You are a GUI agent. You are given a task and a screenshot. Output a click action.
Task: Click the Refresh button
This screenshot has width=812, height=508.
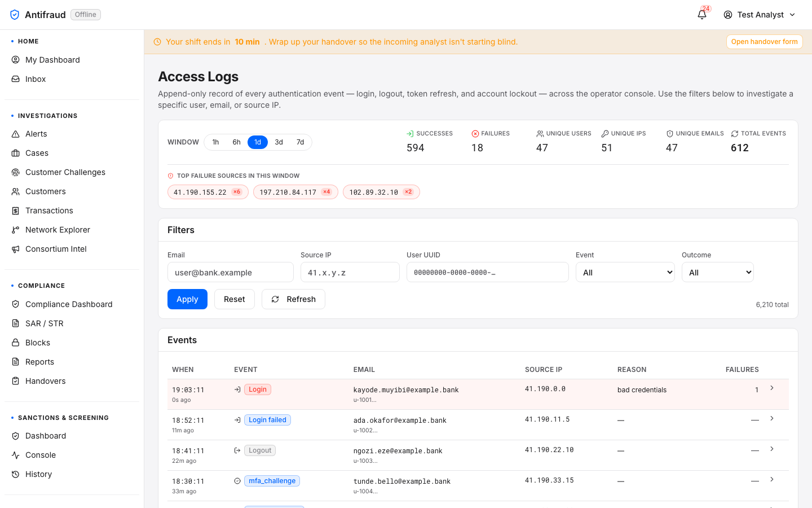pos(293,299)
